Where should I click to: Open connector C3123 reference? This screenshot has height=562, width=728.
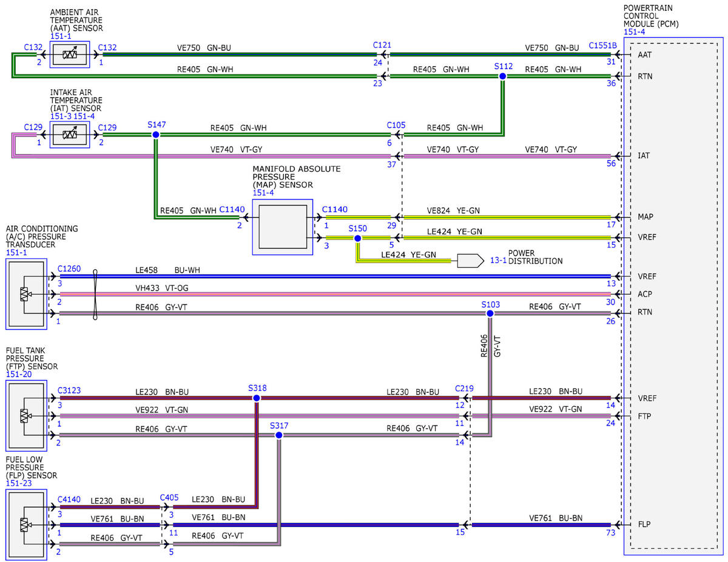69,389
